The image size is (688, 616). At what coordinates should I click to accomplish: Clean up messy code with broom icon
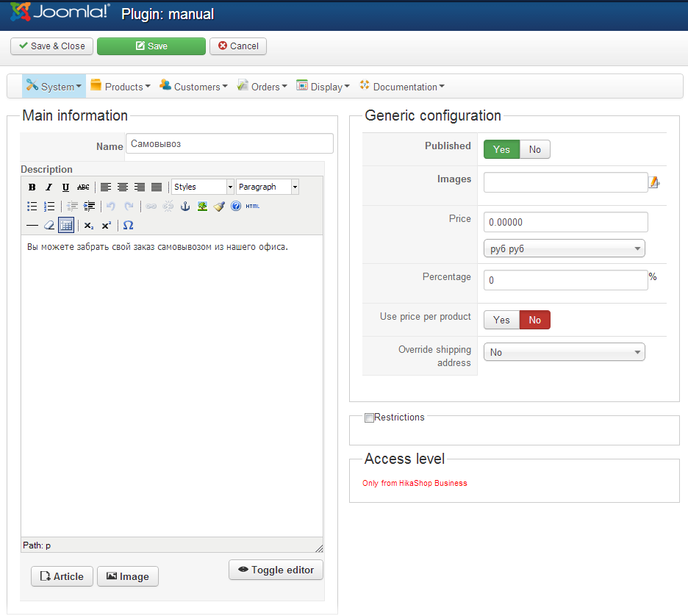pyautogui.click(x=219, y=207)
